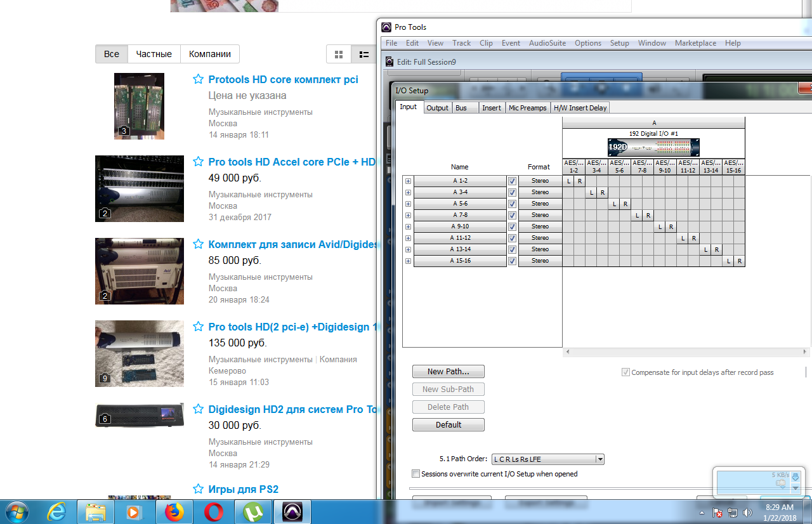Open the Setup menu in Pro Tools
812x524 pixels.
[x=619, y=43]
